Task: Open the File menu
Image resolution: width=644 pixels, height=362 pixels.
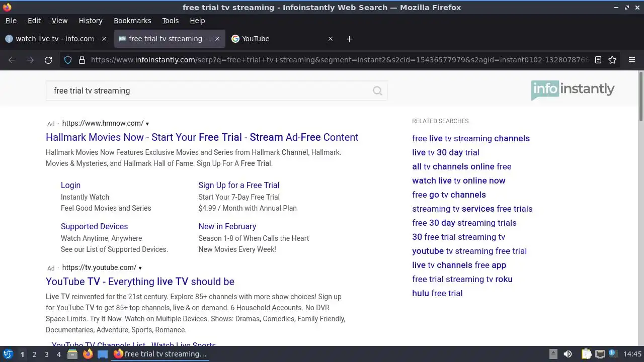Action: (x=11, y=21)
